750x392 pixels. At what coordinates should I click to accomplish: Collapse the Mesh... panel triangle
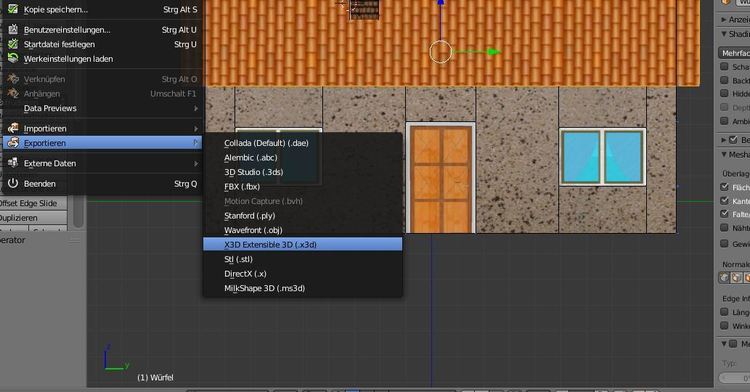(724, 154)
